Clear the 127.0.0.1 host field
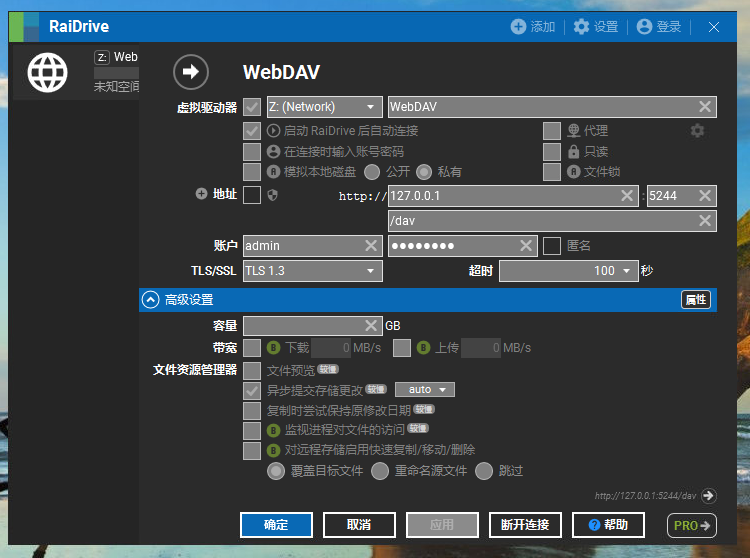This screenshot has height=558, width=750. tap(627, 196)
